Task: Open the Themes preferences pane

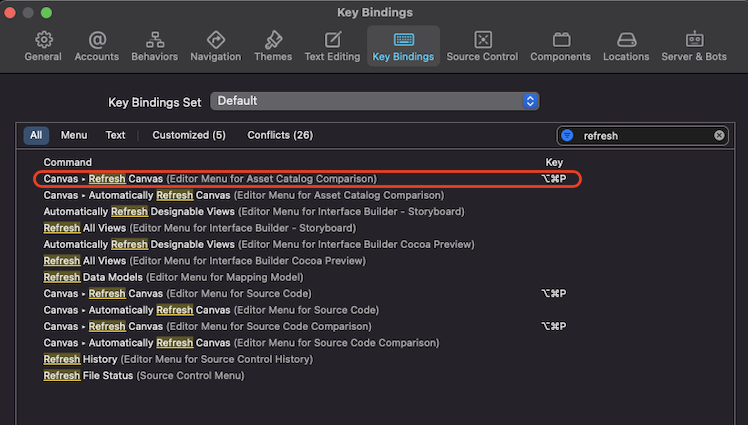Action: pyautogui.click(x=273, y=46)
